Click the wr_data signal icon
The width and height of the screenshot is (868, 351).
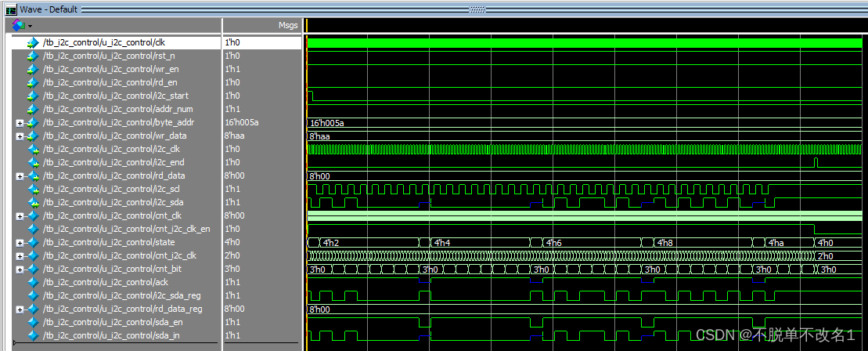[33, 136]
